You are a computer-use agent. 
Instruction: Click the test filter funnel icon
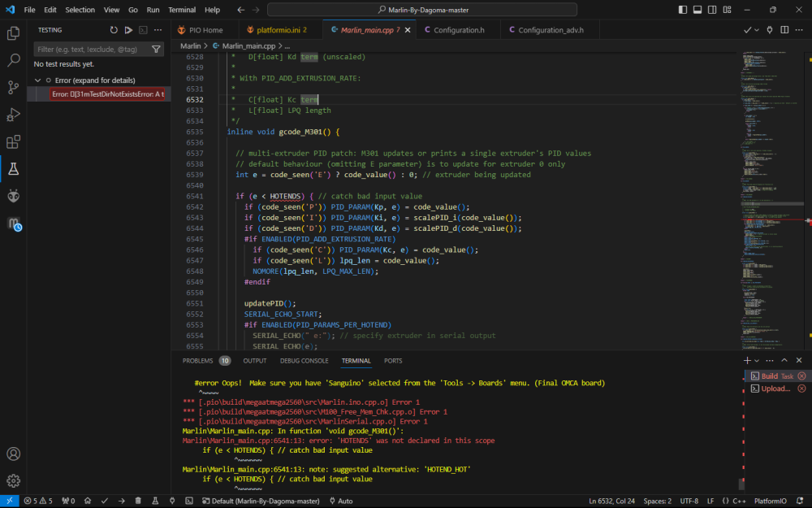(156, 50)
